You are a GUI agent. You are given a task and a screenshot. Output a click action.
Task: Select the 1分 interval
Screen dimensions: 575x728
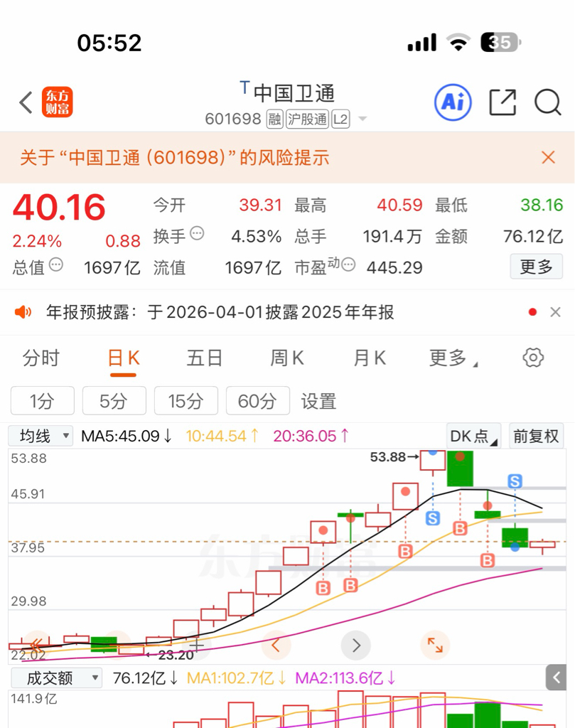pyautogui.click(x=42, y=401)
